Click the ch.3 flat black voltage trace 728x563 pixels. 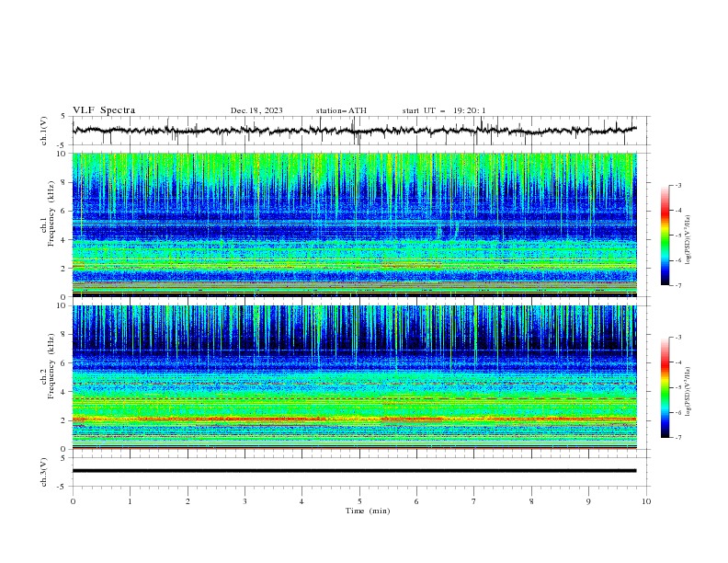[354, 471]
